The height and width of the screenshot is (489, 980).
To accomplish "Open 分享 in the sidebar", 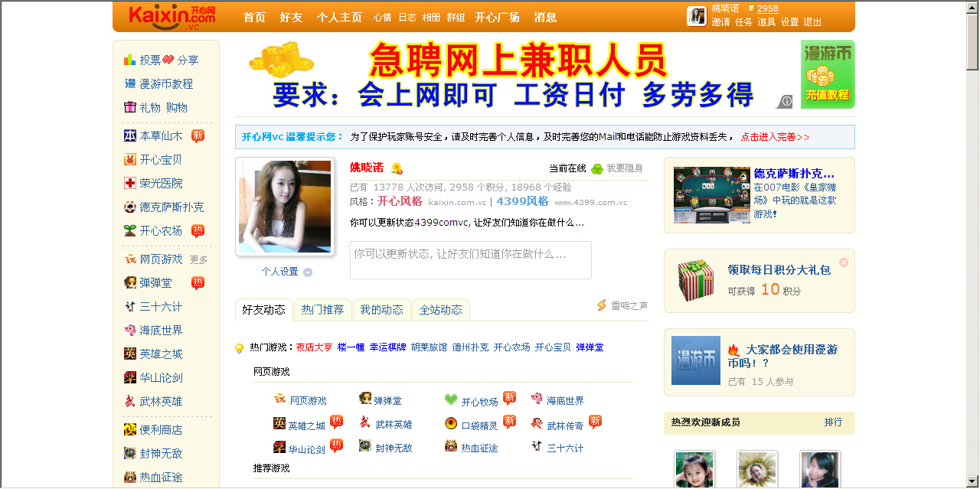I will point(188,60).
